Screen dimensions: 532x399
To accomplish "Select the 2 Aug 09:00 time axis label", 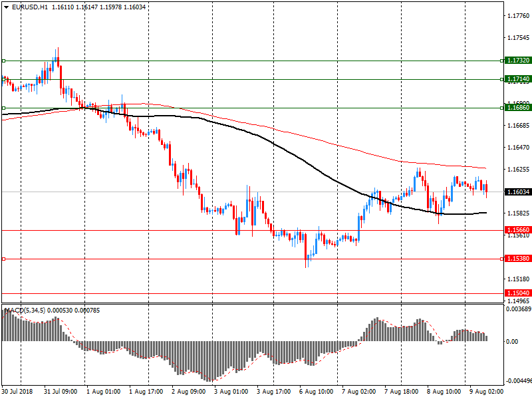I will 188,392.
